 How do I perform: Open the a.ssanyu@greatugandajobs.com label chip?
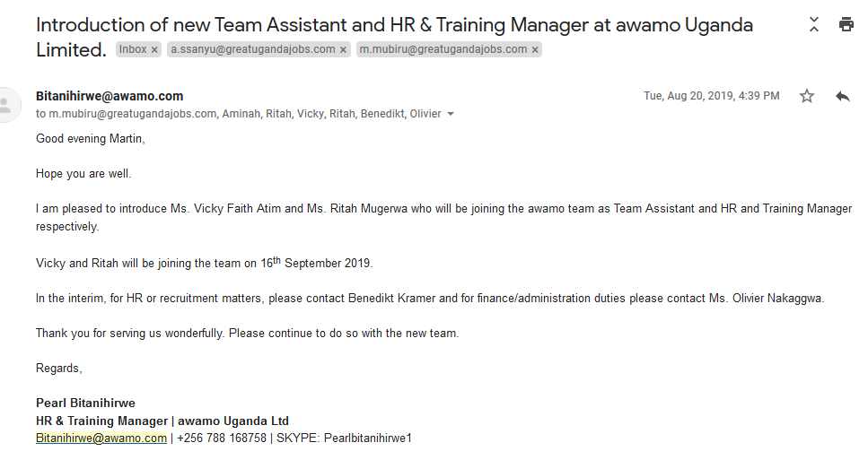253,49
